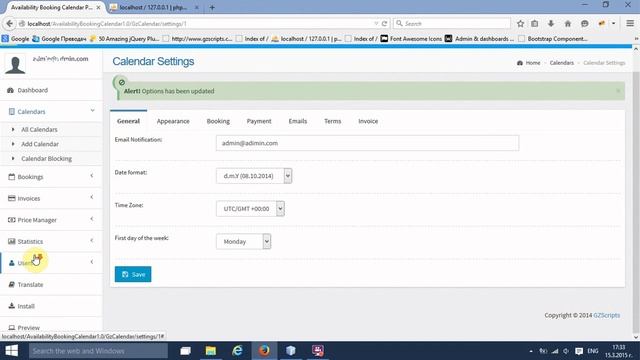This screenshot has height=360, width=640.
Task: Open the Downloads arrow icon
Action: coord(551,24)
